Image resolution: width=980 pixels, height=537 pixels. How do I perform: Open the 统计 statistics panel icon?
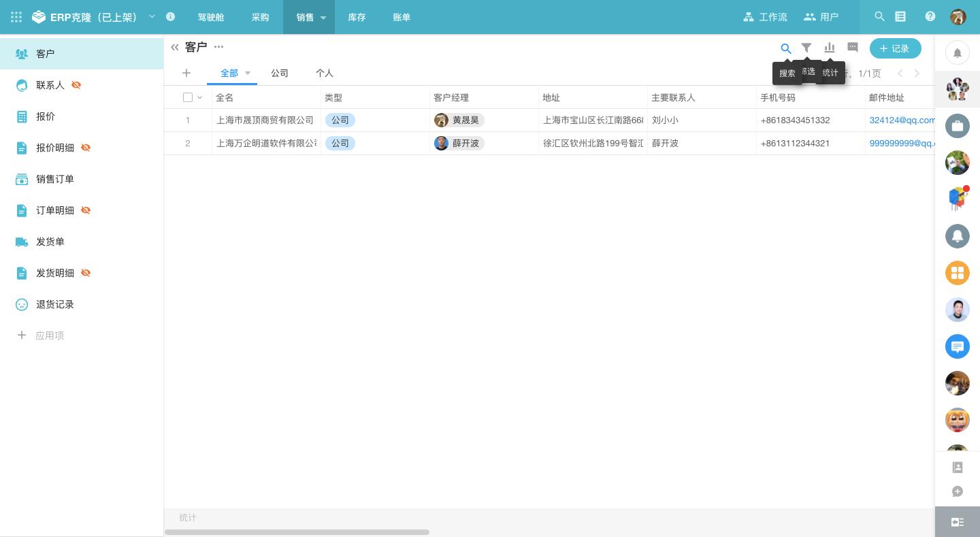coord(830,48)
